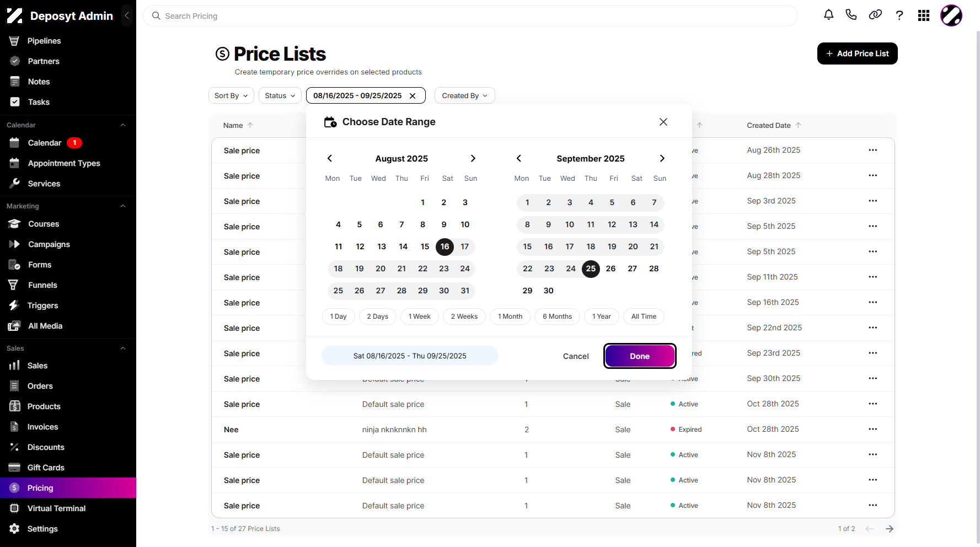Open the Status filter dropdown
Image resolution: width=980 pixels, height=547 pixels.
coord(280,95)
